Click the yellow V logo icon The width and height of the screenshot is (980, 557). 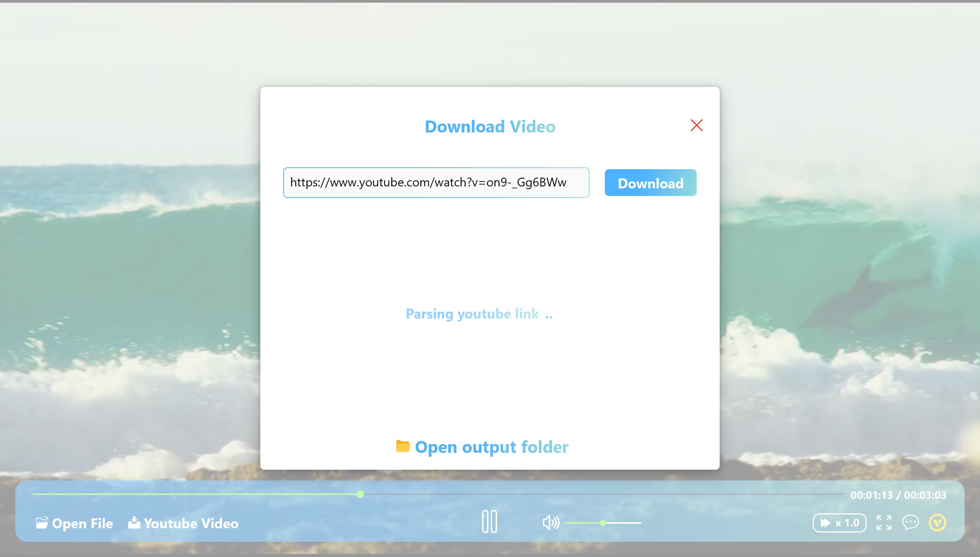click(938, 523)
